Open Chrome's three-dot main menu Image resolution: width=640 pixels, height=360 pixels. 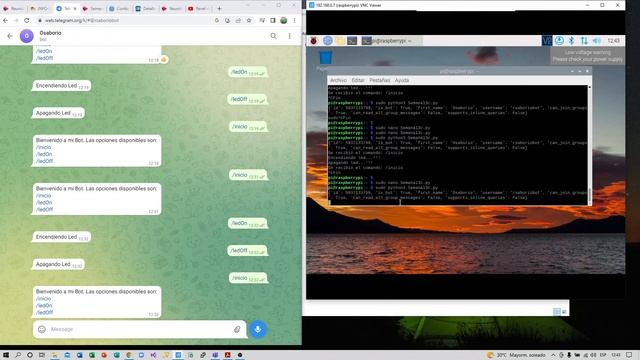294,20
